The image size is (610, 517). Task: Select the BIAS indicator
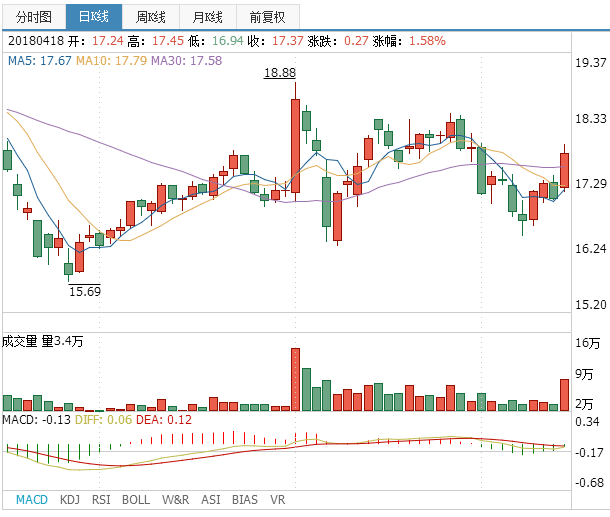245,499
